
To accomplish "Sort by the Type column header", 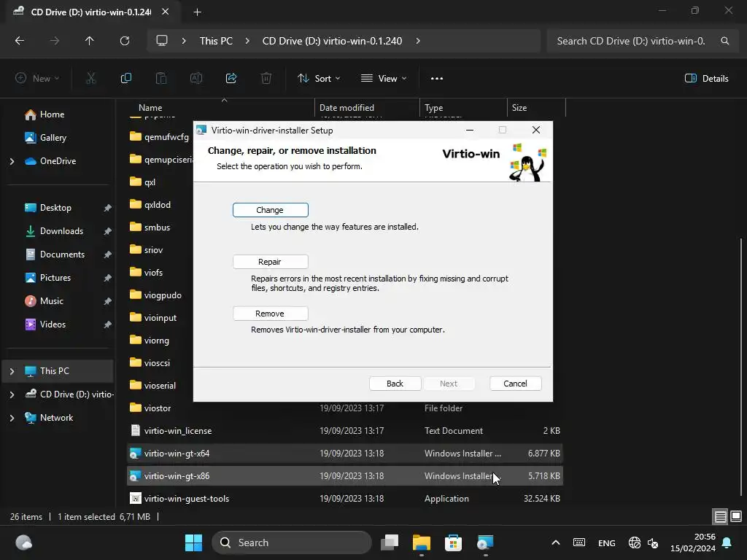I will [x=433, y=108].
